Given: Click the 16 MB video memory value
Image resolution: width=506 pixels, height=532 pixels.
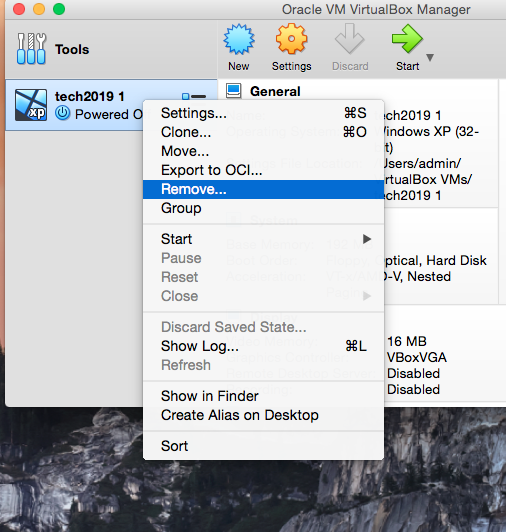Looking at the screenshot, I should 407,341.
